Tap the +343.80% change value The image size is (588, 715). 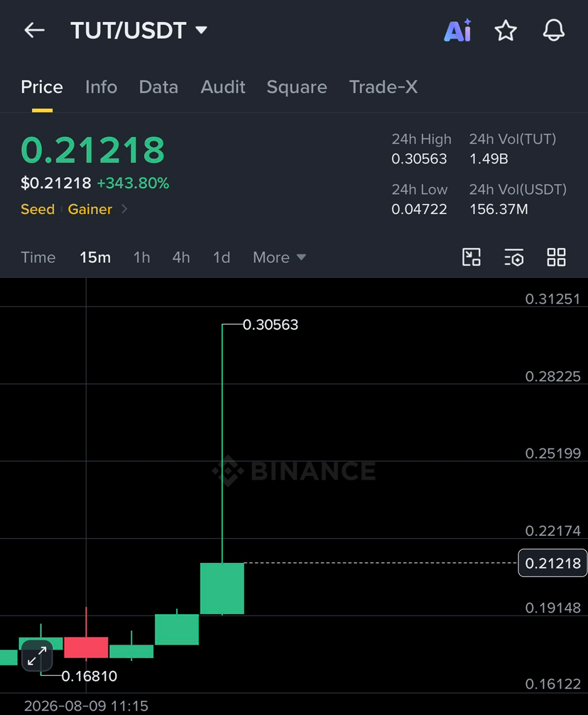[133, 183]
